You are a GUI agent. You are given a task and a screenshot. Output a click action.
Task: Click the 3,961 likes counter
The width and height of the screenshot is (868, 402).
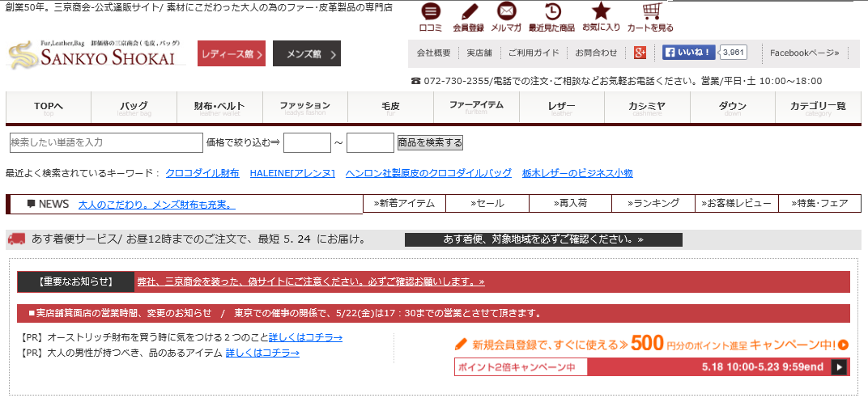pos(734,53)
